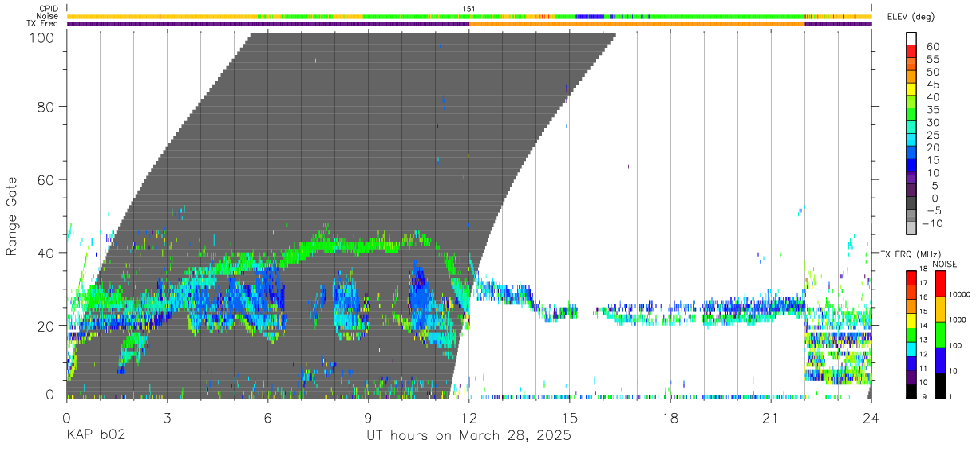980x452 pixels.
Task: Click the Range Gate axis title
Action: pos(12,216)
